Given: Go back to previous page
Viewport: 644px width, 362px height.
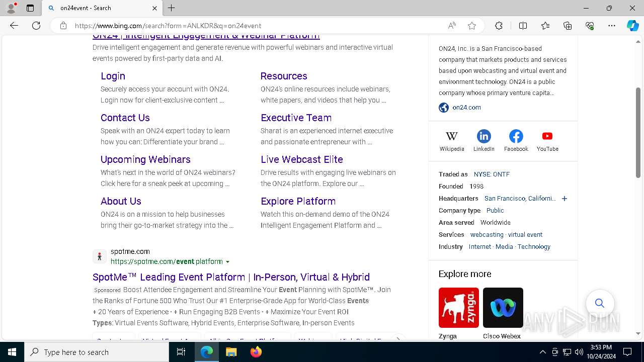Looking at the screenshot, I should (14, 26).
